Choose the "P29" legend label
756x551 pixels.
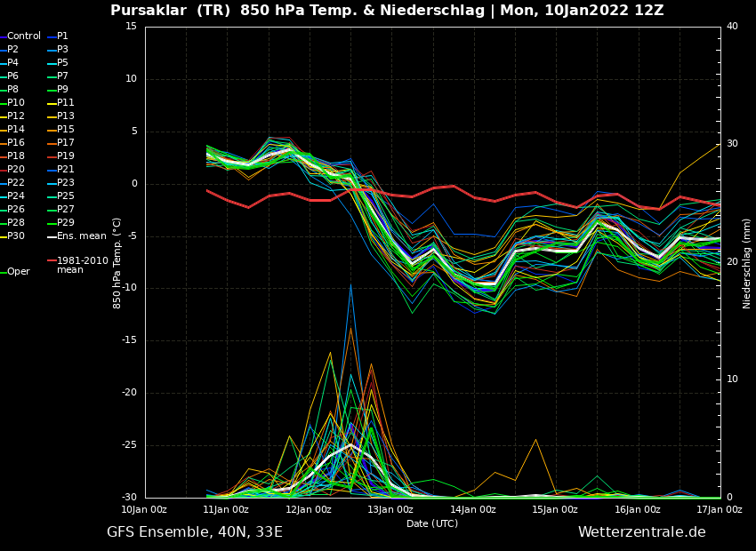coord(66,222)
